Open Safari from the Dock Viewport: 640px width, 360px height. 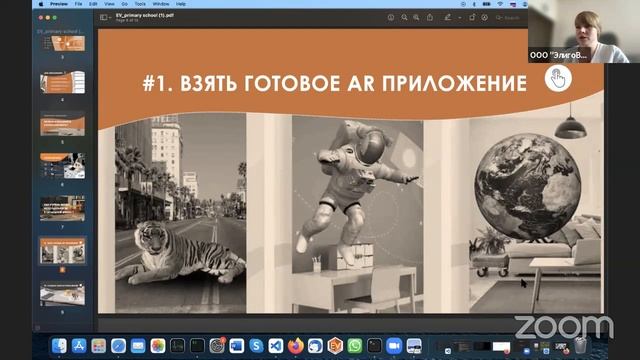118,346
